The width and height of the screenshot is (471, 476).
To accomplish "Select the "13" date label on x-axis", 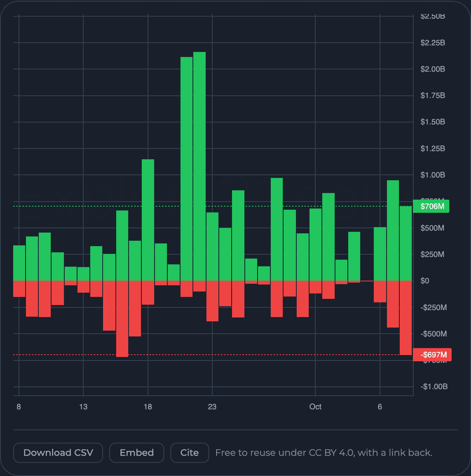I will click(x=83, y=407).
